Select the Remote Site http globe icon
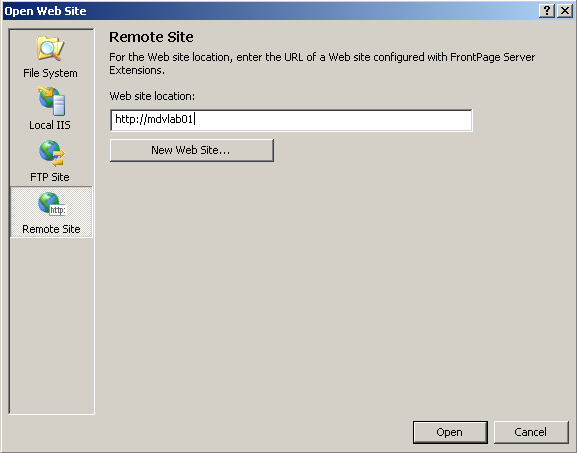 coord(52,205)
